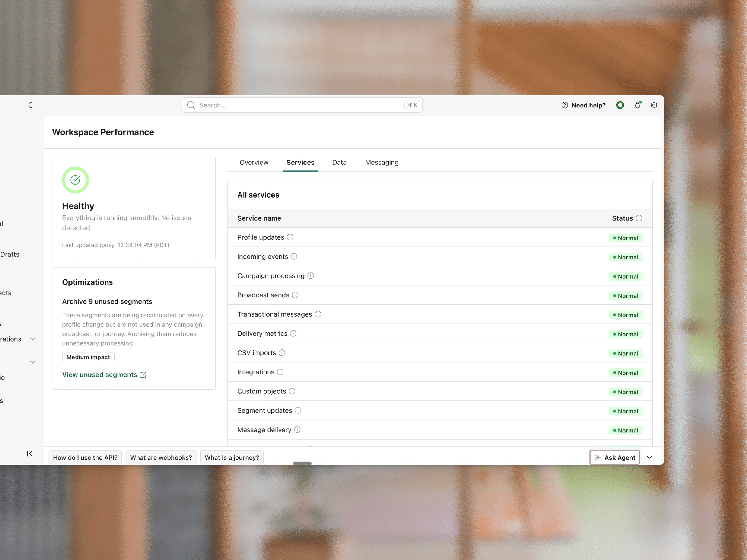The image size is (747, 560).
Task: Click info icon next to Segment updates
Action: 298,410
